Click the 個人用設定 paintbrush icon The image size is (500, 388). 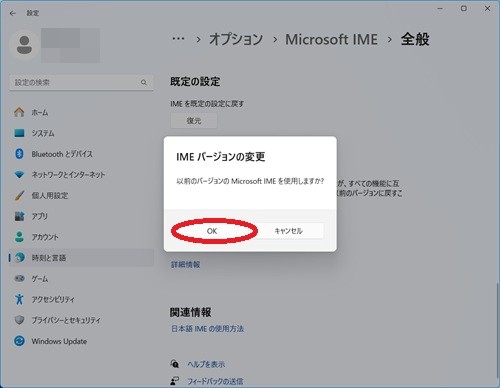(x=19, y=195)
